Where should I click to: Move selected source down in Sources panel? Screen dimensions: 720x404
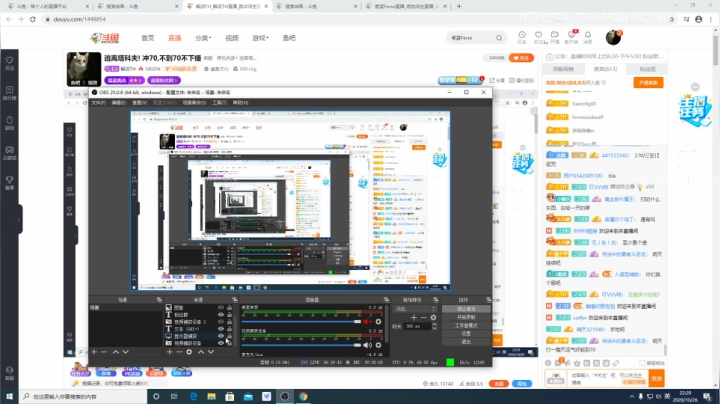[x=211, y=352]
